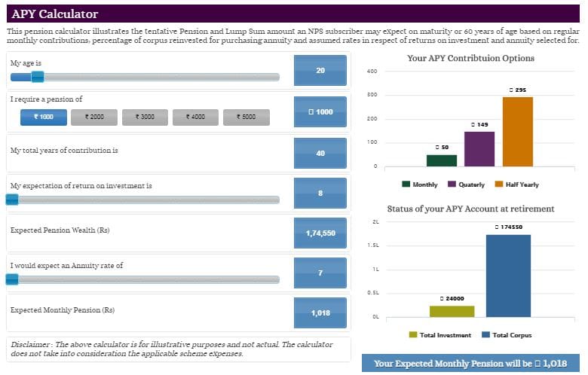
Task: Click the Expected Monthly Pension value 1,018
Action: coord(320,312)
